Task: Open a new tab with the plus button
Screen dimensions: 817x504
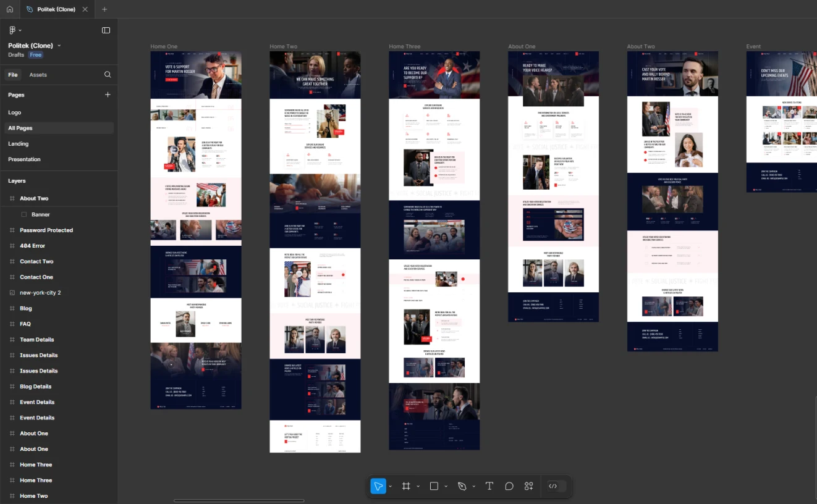Action: click(x=104, y=9)
